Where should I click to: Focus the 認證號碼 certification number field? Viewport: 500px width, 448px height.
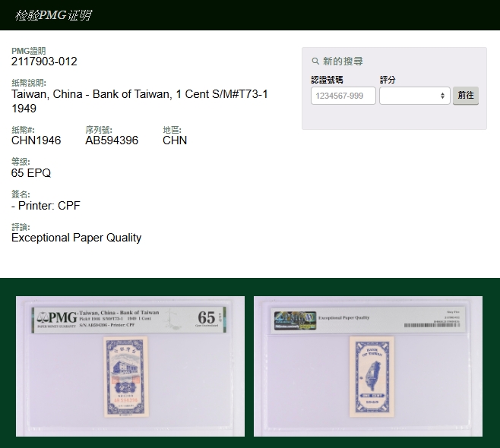pos(343,96)
